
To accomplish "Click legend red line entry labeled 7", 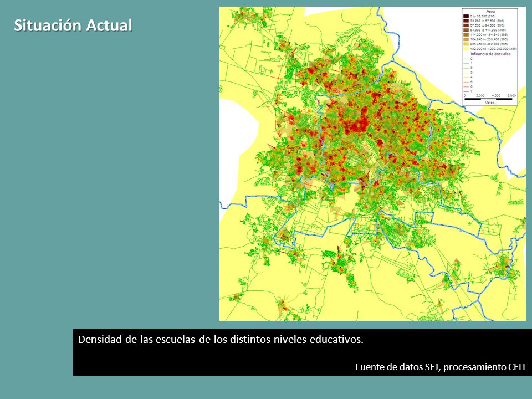I will pyautogui.click(x=468, y=91).
